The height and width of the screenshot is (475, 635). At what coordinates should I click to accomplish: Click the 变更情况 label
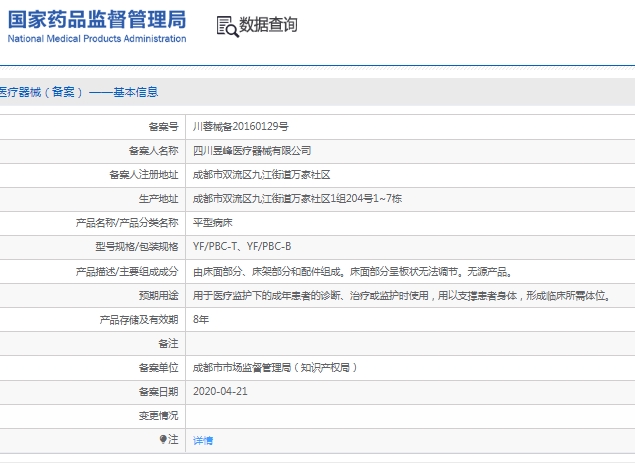click(x=158, y=416)
